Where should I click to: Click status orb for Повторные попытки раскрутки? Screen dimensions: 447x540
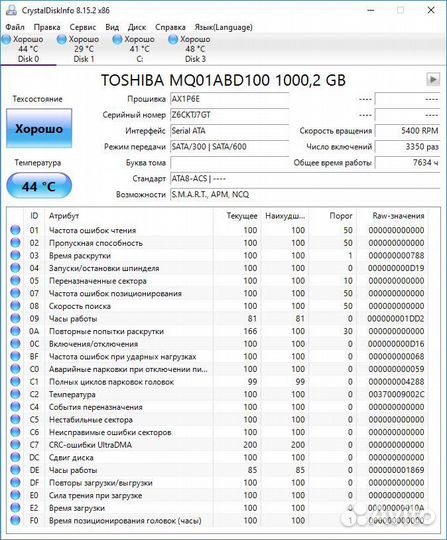[15, 331]
